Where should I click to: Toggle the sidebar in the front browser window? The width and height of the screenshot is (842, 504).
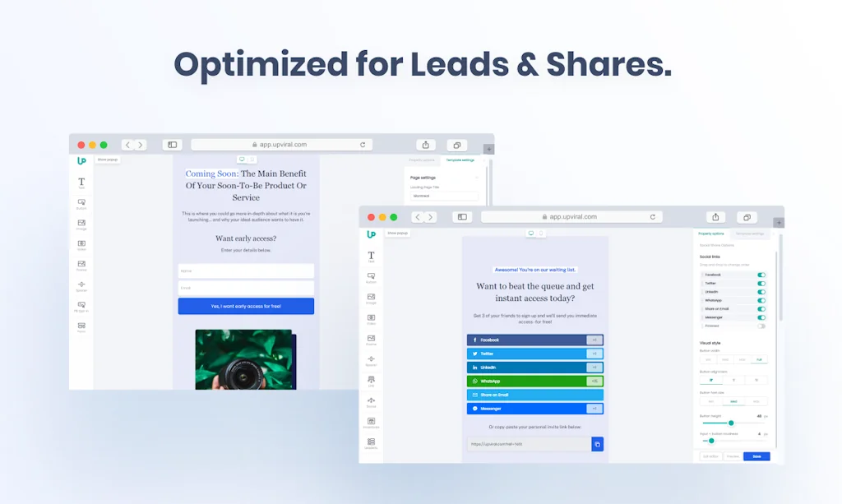(462, 217)
